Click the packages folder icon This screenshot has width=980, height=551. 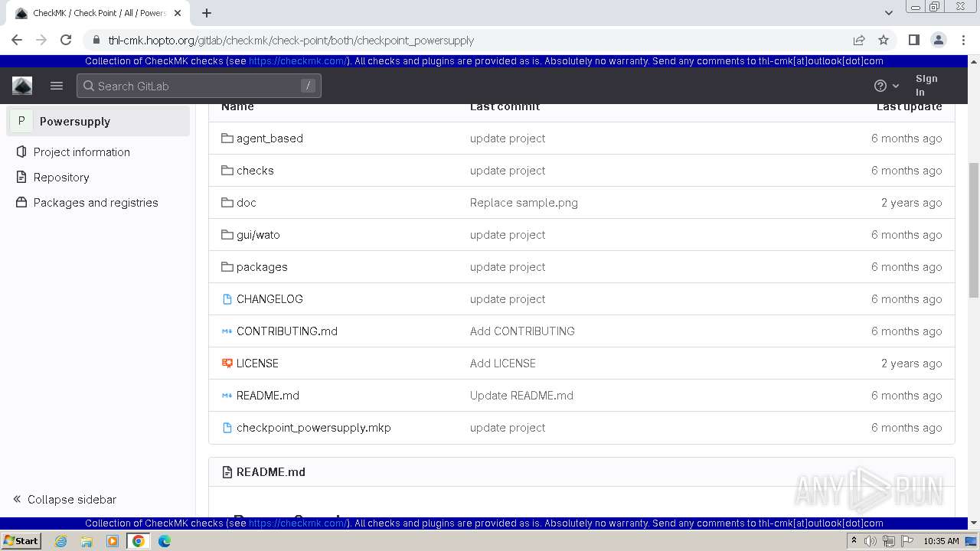point(227,267)
